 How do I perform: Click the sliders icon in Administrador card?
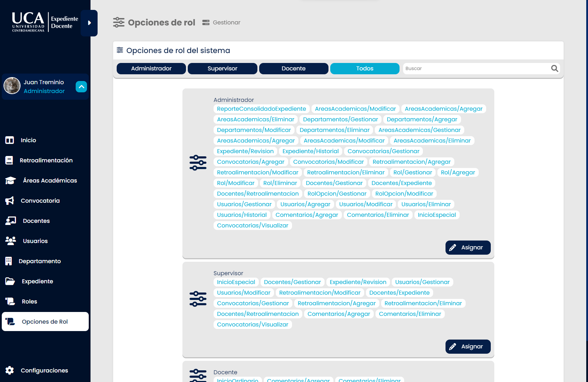(198, 163)
